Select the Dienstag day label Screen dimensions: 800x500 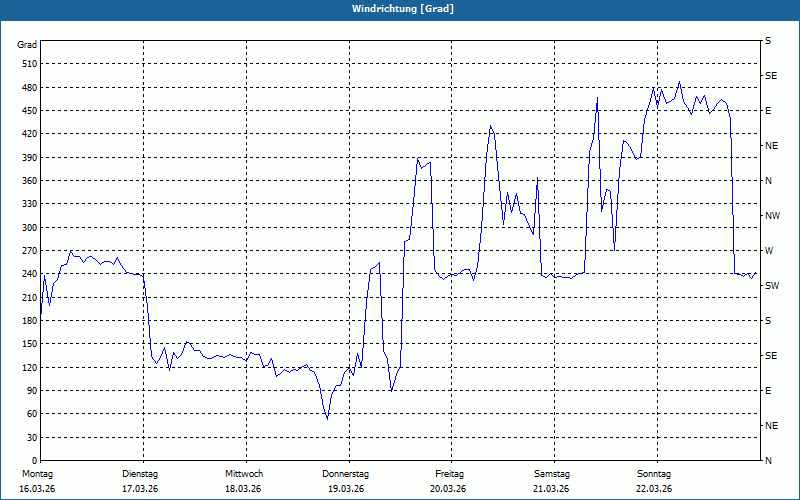coord(140,473)
